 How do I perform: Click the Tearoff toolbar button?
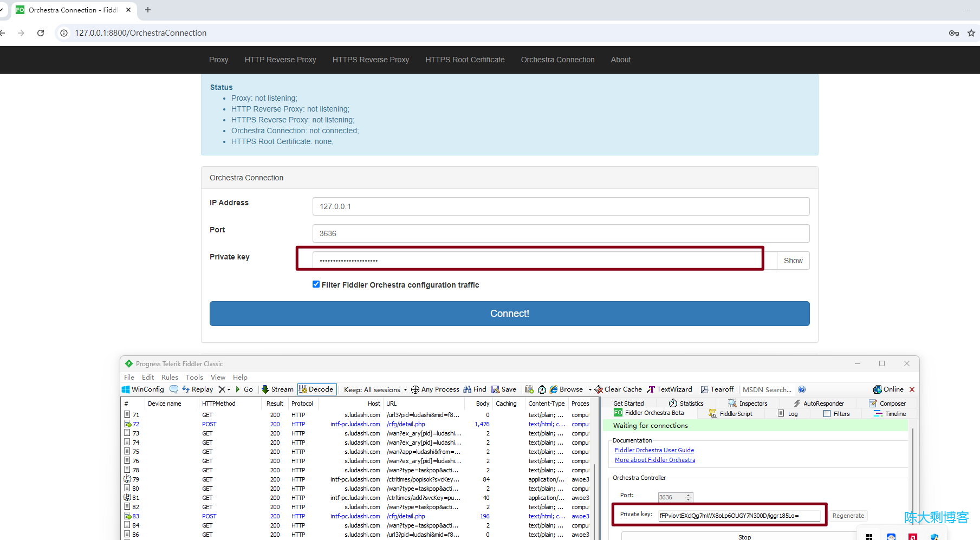click(x=717, y=389)
